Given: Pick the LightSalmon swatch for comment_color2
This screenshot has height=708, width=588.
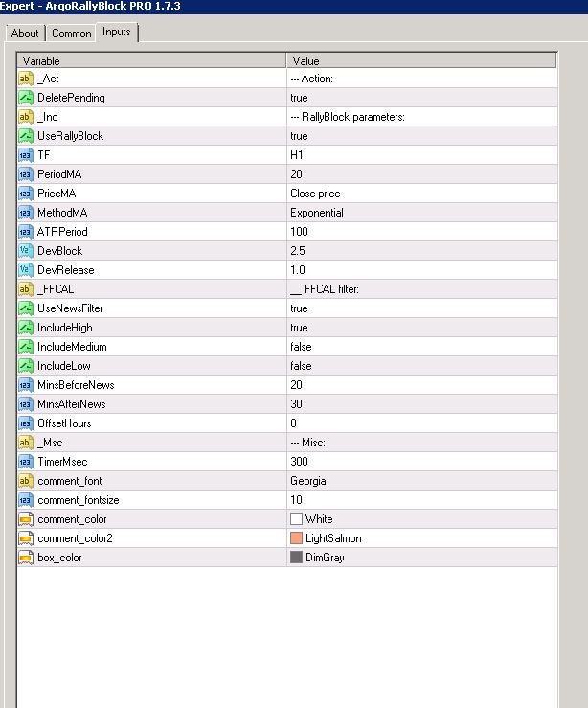Looking at the screenshot, I should tap(296, 538).
